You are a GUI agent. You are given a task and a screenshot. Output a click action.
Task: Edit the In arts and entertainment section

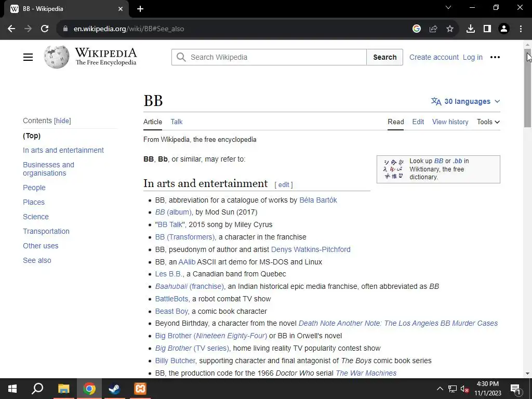coord(284,184)
